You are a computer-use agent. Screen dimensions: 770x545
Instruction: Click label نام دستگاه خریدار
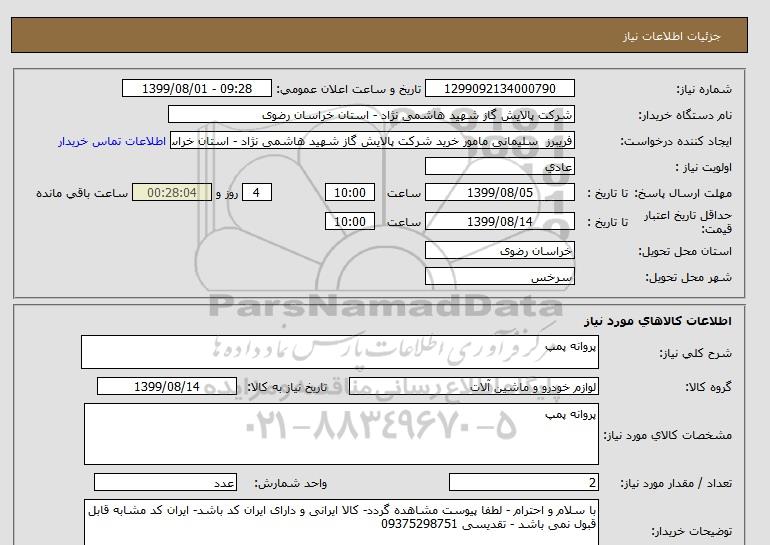[685, 115]
